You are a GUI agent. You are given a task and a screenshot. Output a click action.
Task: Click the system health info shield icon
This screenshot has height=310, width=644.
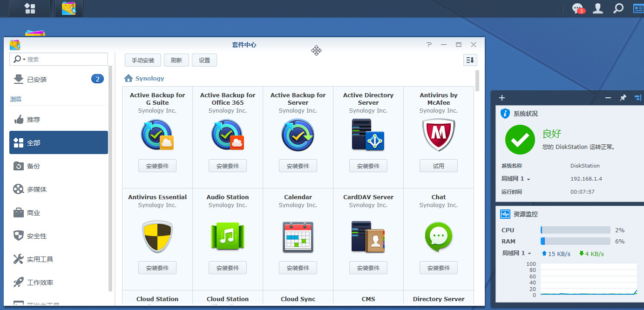(505, 114)
